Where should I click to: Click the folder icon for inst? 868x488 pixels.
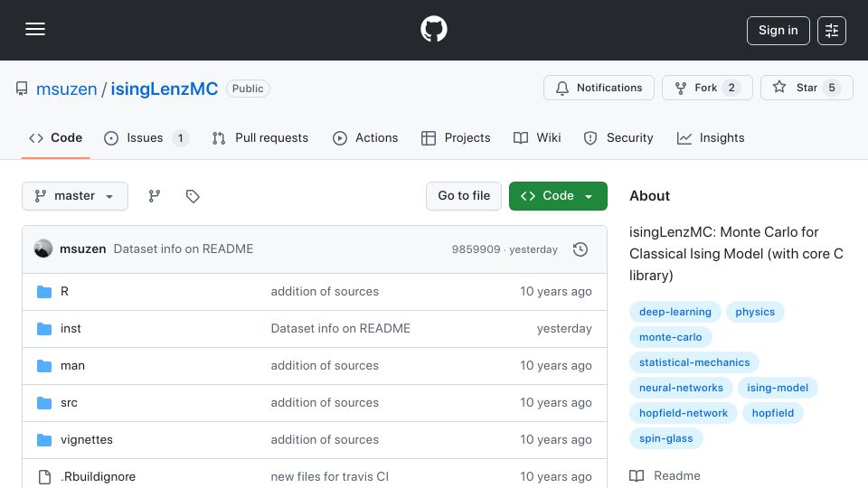click(x=44, y=329)
